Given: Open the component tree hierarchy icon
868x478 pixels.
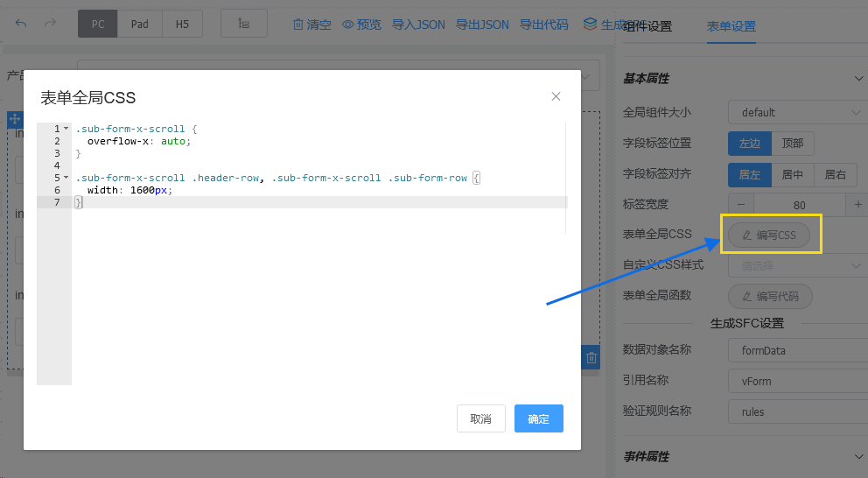Looking at the screenshot, I should click(243, 24).
